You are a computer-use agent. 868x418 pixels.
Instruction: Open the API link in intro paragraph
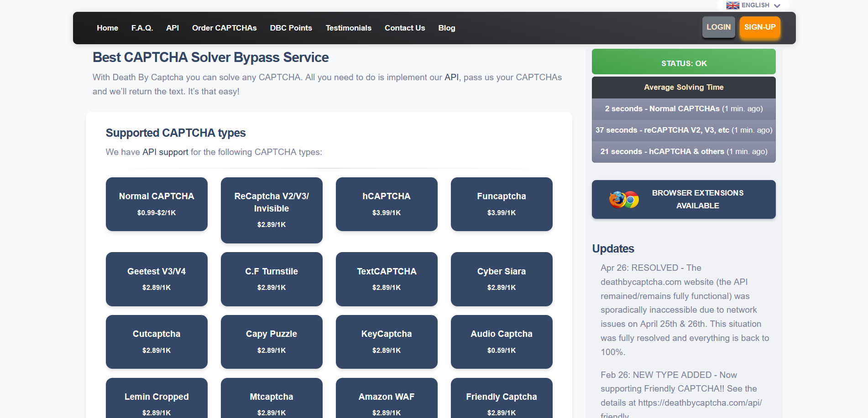451,77
